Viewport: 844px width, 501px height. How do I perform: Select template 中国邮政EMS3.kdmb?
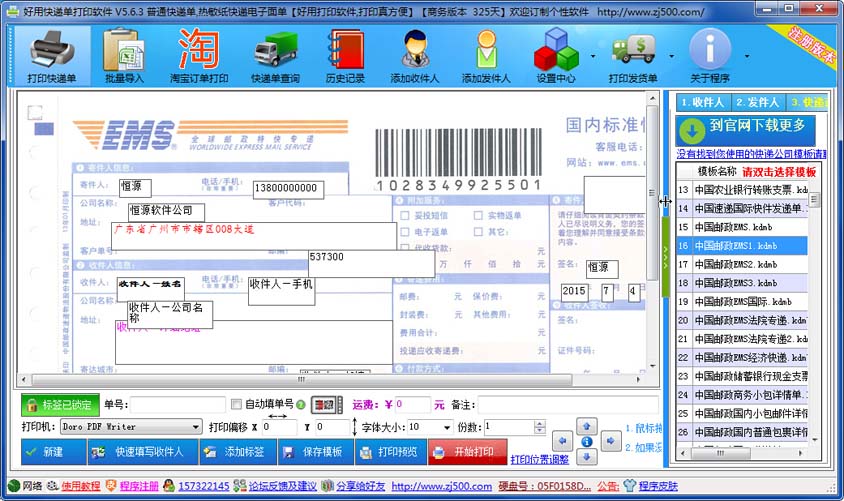click(x=742, y=283)
